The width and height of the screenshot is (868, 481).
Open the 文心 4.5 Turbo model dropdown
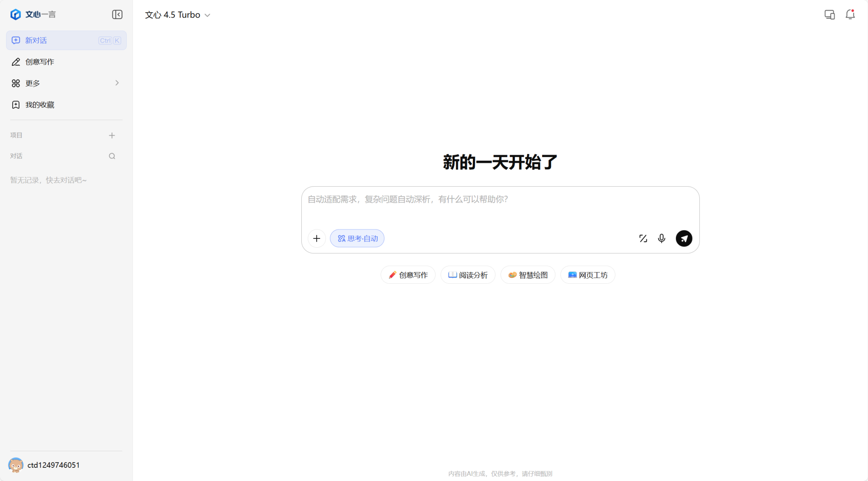tap(178, 15)
